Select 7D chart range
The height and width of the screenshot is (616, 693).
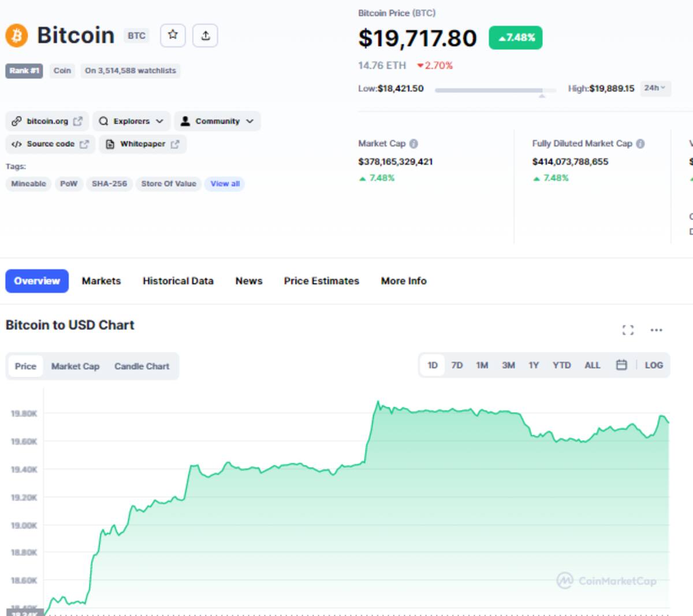click(457, 365)
